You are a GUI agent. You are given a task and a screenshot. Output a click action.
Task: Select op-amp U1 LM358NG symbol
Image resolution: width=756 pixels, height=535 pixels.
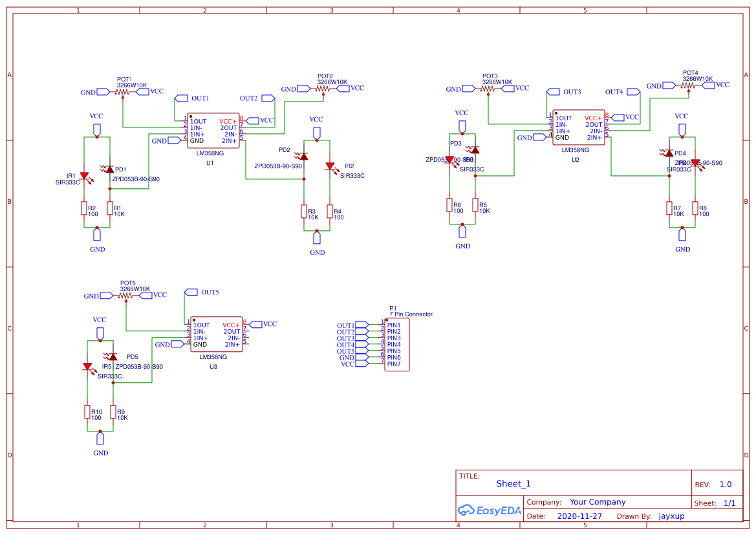click(x=213, y=130)
